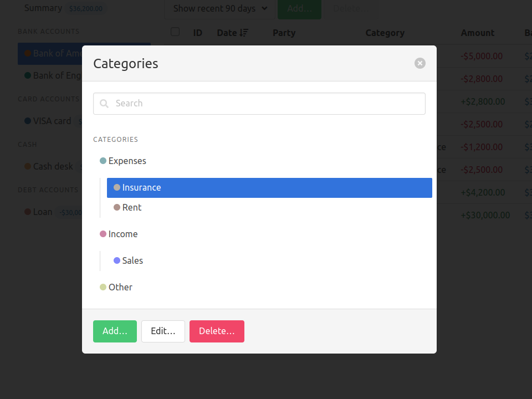Close the Categories dialog with X icon
Viewport: 532px width, 399px height.
point(420,63)
